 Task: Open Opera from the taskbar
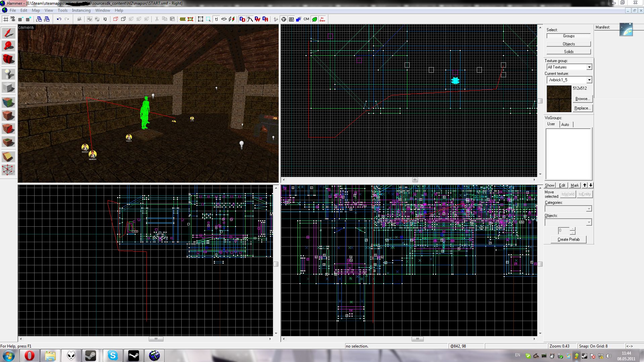click(x=30, y=355)
